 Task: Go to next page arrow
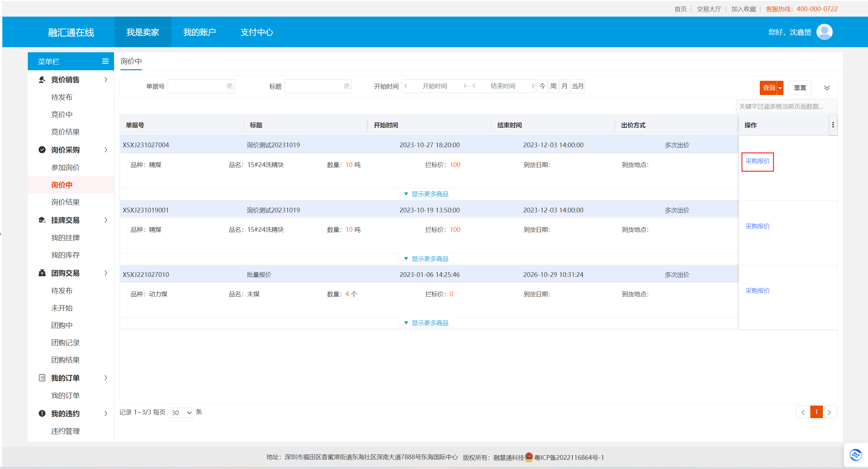point(829,412)
